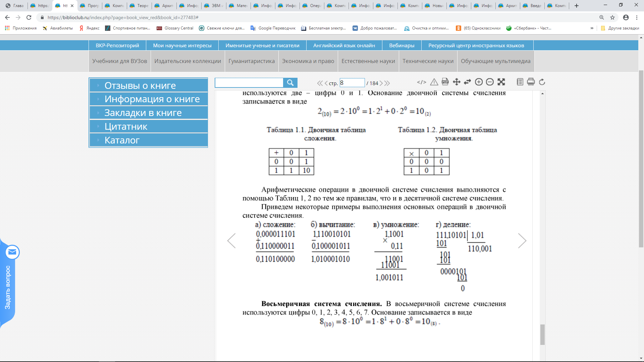Click the move/pan arrows icon
The width and height of the screenshot is (644, 362).
tap(457, 82)
